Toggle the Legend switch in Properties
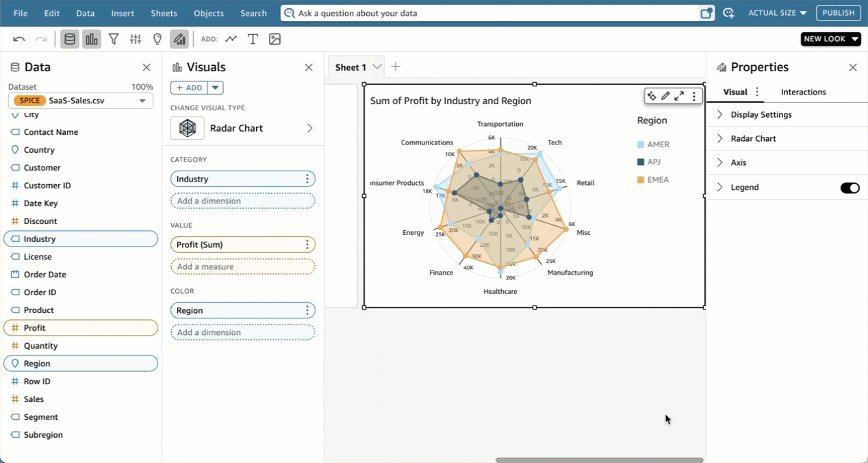The height and width of the screenshot is (463, 868). click(850, 187)
